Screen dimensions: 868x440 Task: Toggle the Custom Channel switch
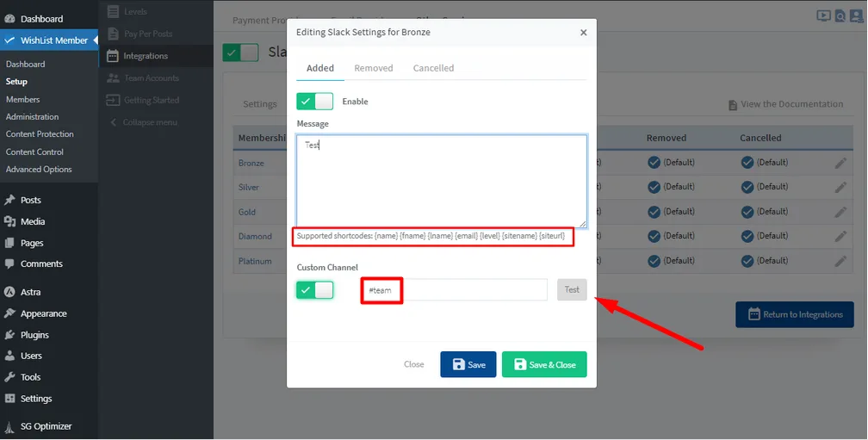314,290
